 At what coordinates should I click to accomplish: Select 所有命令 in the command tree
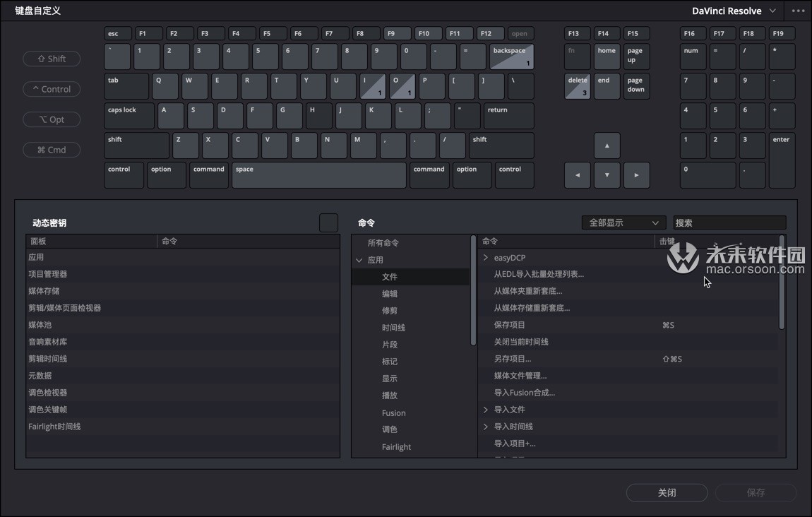(x=383, y=243)
